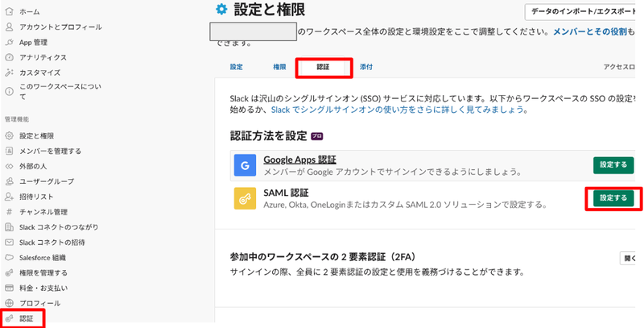The image size is (644, 328).
Task: Click the App 管理 plug icon
Action: pyautogui.click(x=9, y=43)
